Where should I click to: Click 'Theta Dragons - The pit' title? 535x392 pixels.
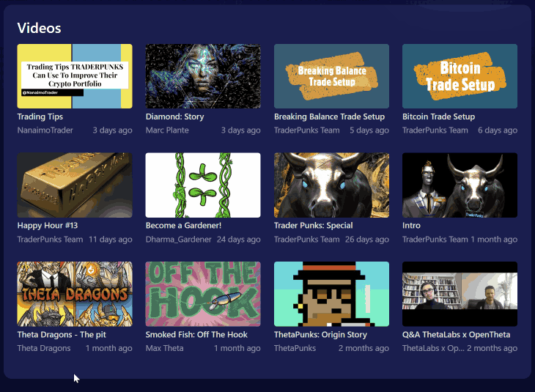coord(62,335)
